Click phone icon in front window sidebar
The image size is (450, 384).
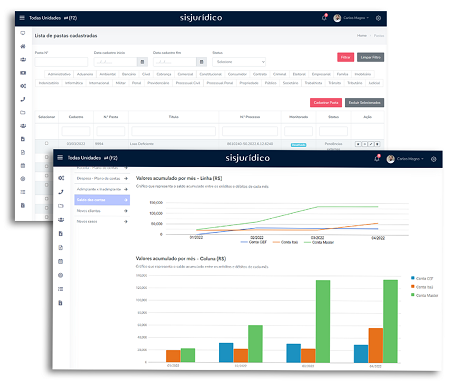coord(61,192)
